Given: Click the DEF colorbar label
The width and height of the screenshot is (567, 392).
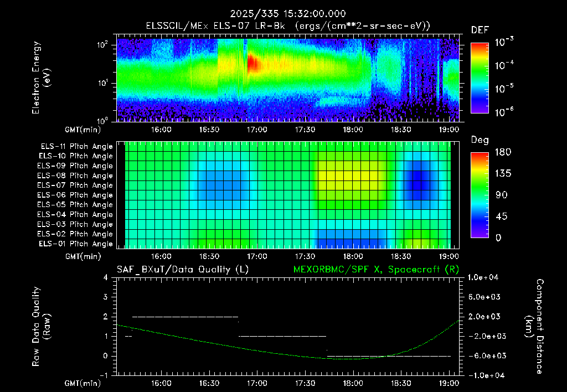Looking at the screenshot, I should [480, 30].
